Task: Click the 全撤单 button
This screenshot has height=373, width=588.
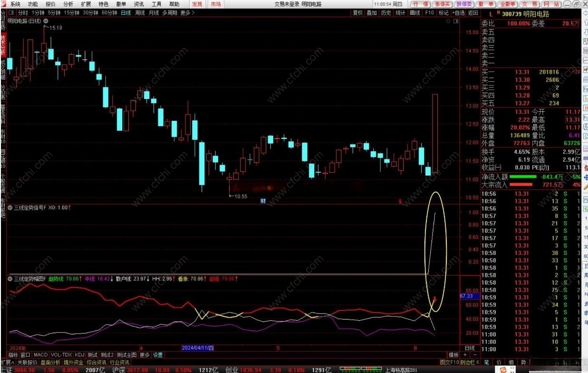Action: [508, 4]
